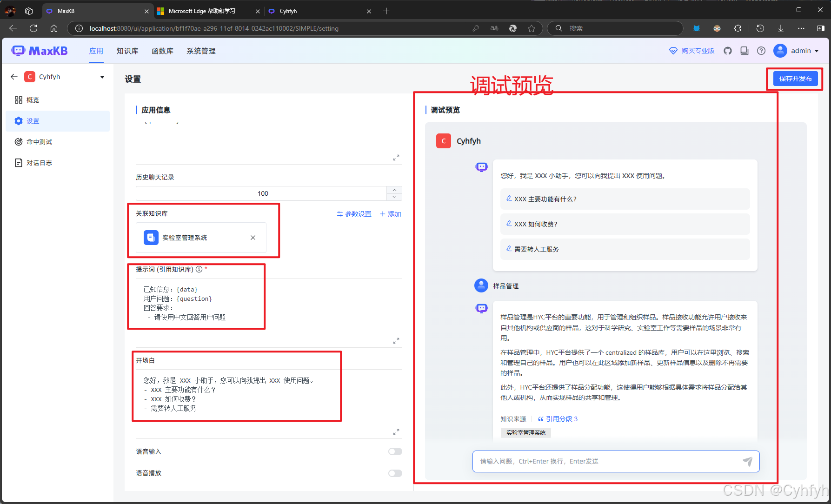The image size is (831, 504).
Task: Select 命中测试 in the sidebar
Action: [x=58, y=142]
